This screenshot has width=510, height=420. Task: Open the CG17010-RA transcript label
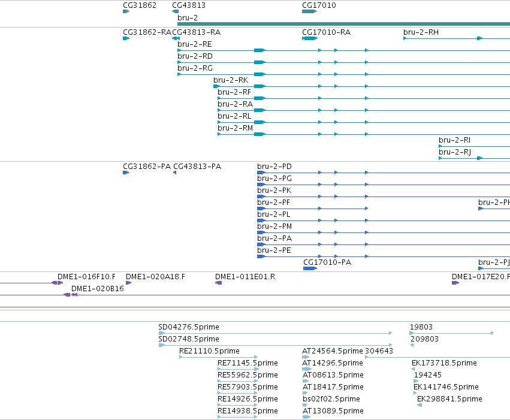(326, 32)
